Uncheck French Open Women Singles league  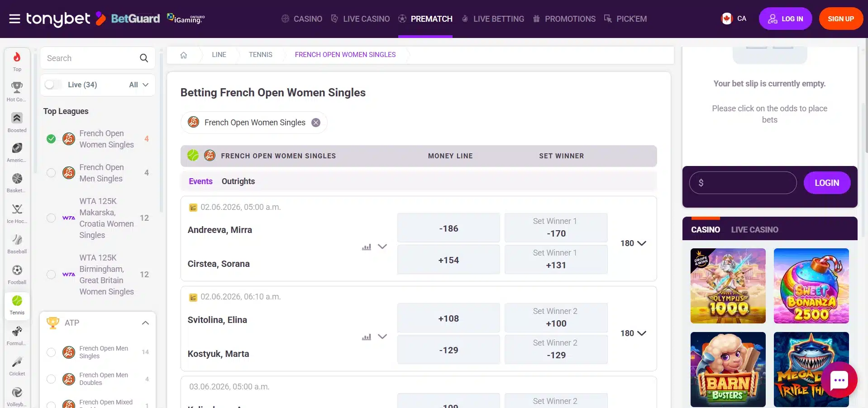pos(51,139)
